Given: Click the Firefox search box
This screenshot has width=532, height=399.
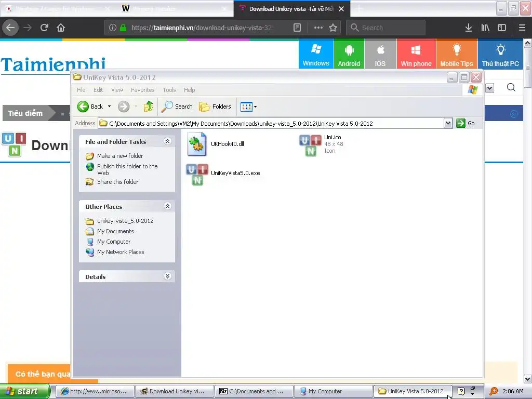Looking at the screenshot, I should click(x=386, y=28).
